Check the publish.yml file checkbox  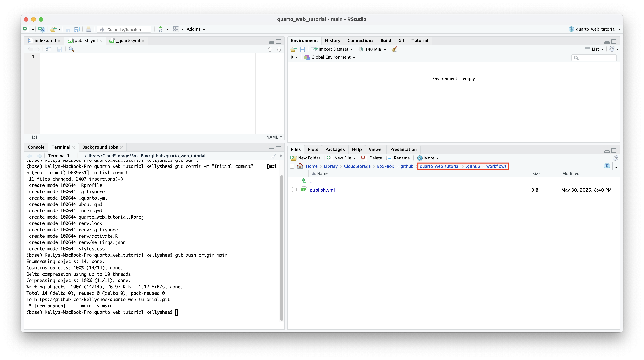click(x=294, y=190)
